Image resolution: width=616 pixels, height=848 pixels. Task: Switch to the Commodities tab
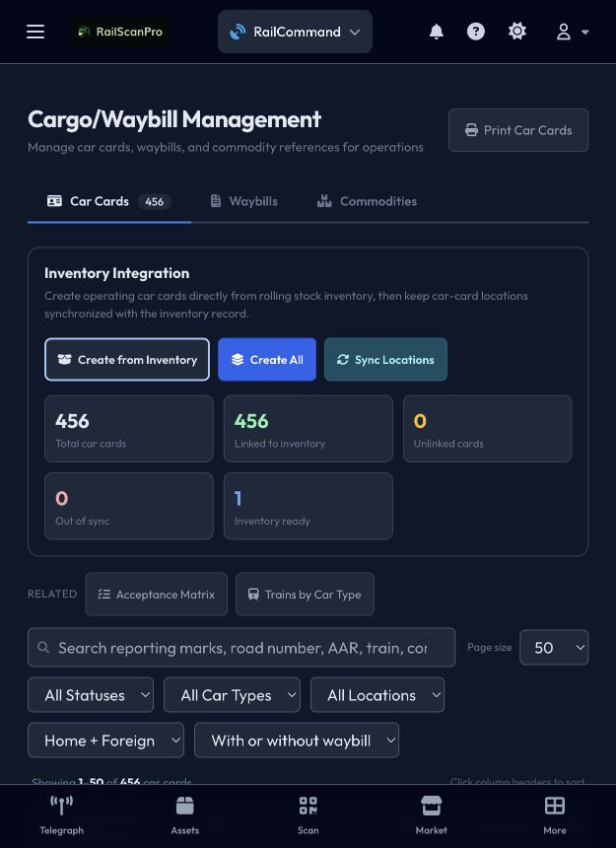(367, 201)
